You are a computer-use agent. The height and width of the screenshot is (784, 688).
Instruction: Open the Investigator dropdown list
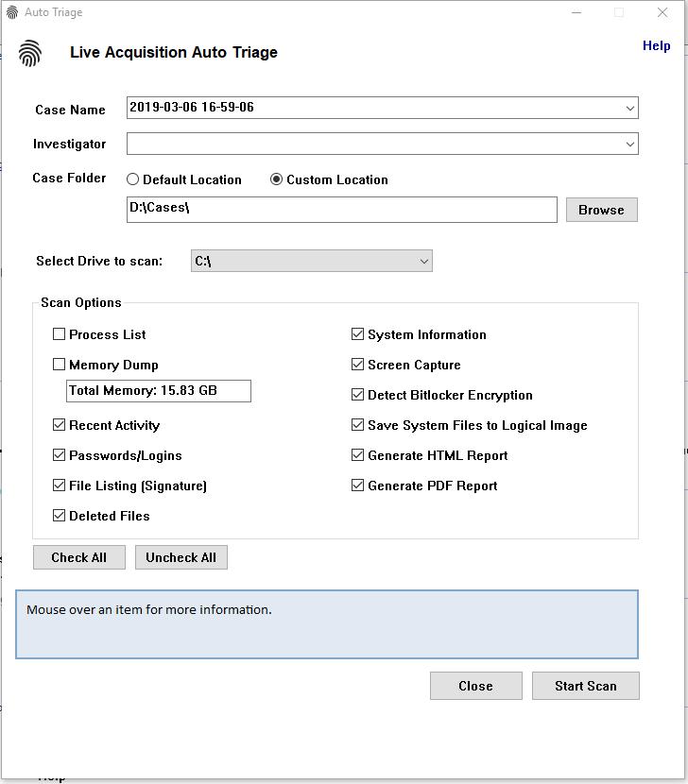(x=629, y=144)
